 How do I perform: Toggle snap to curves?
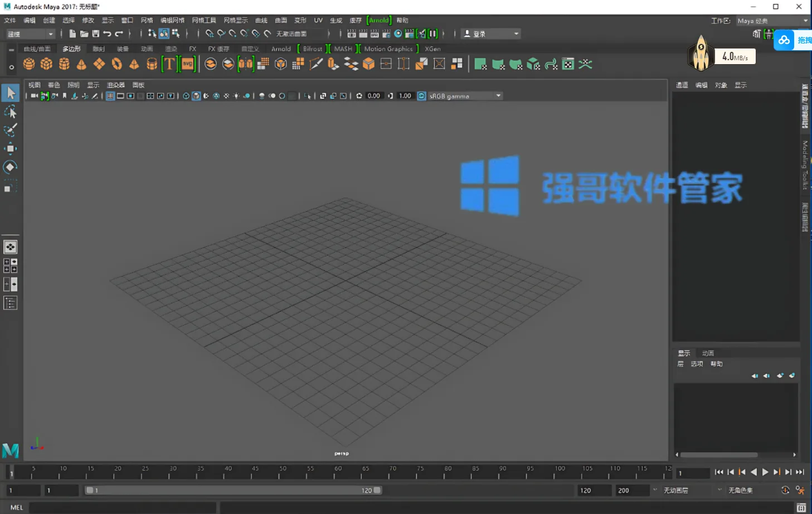(221, 34)
